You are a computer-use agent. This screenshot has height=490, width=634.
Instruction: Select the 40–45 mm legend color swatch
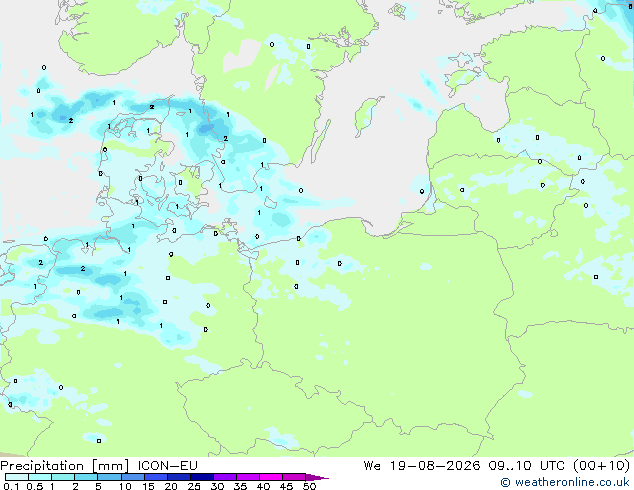click(x=271, y=477)
